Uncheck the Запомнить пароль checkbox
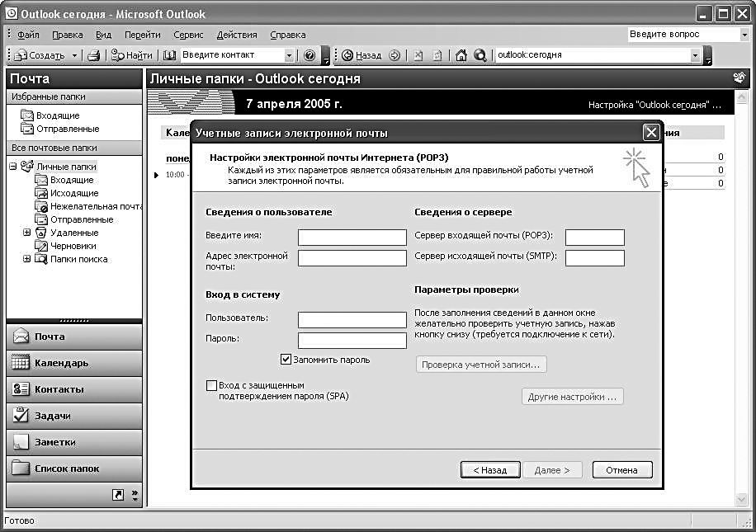Viewport: 756px width, 532px height. [x=286, y=360]
